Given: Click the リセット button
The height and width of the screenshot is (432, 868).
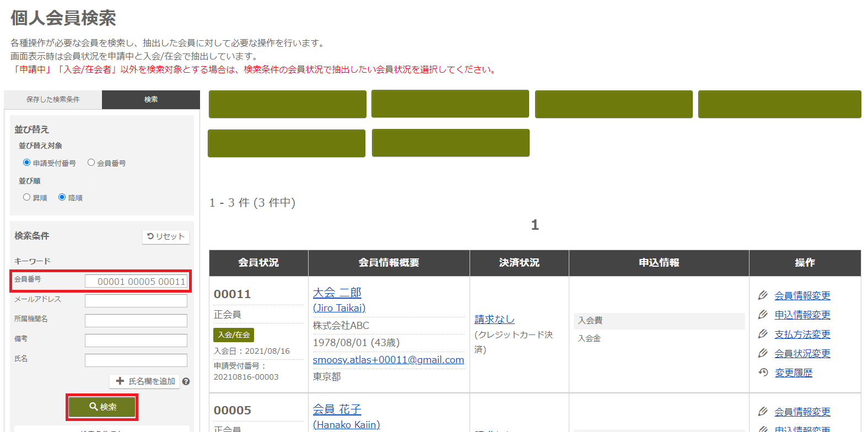Looking at the screenshot, I should [166, 236].
